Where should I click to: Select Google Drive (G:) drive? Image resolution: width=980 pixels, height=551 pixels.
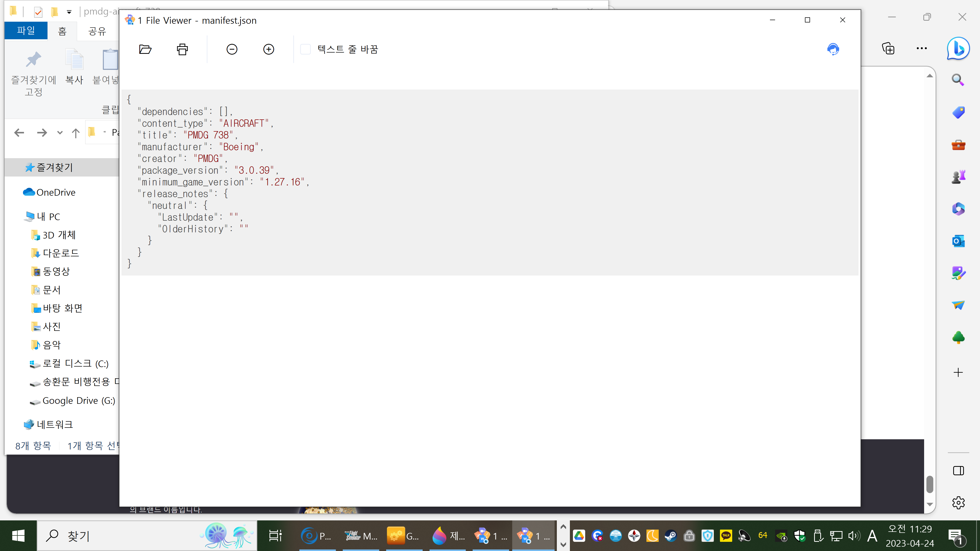72,400
